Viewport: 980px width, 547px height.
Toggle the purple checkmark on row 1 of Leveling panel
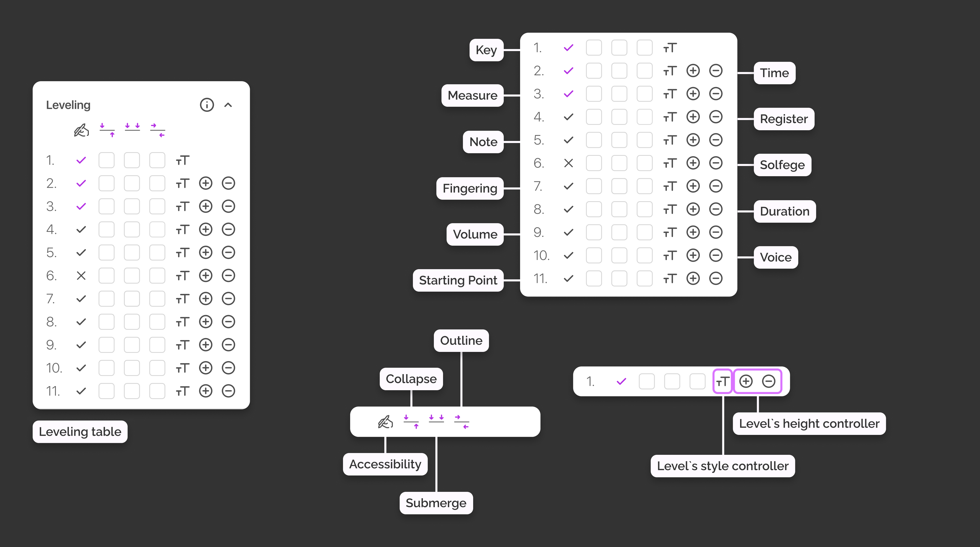[x=81, y=160]
